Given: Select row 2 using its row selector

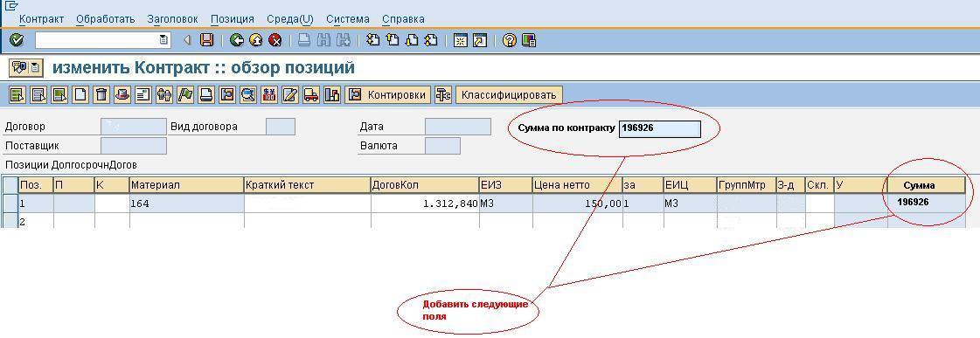Looking at the screenshot, I should pyautogui.click(x=10, y=221).
